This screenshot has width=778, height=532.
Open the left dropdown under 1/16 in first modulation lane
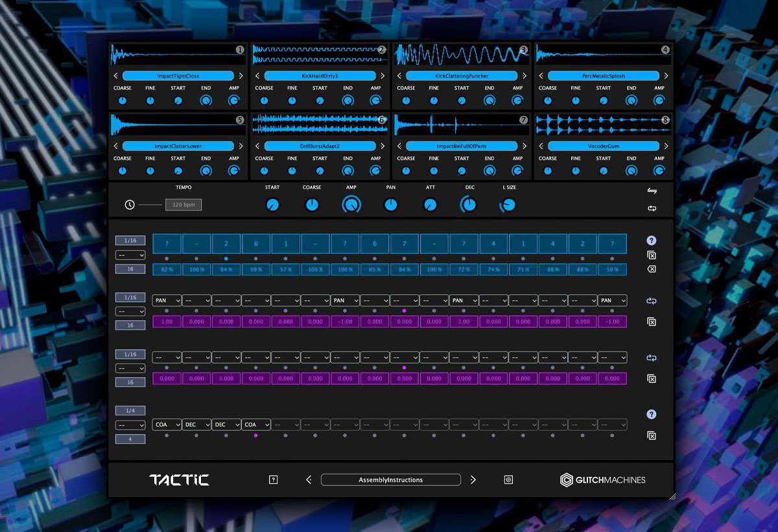coord(130,311)
